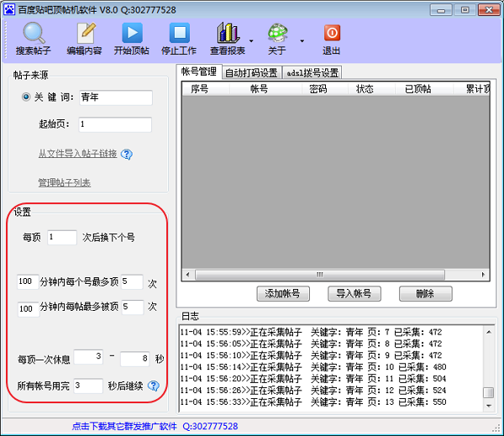
Task: Switch to adsl拨号设置 tab
Action: pyautogui.click(x=312, y=73)
